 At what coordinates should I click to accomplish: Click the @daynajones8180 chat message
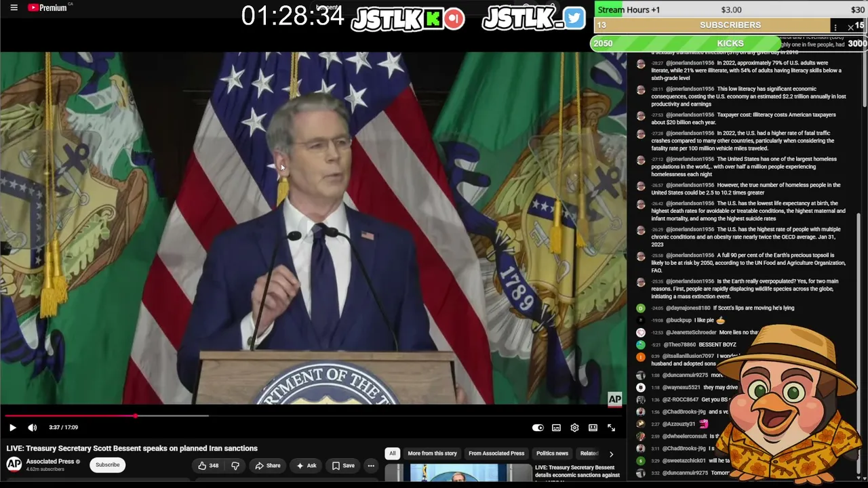point(715,308)
